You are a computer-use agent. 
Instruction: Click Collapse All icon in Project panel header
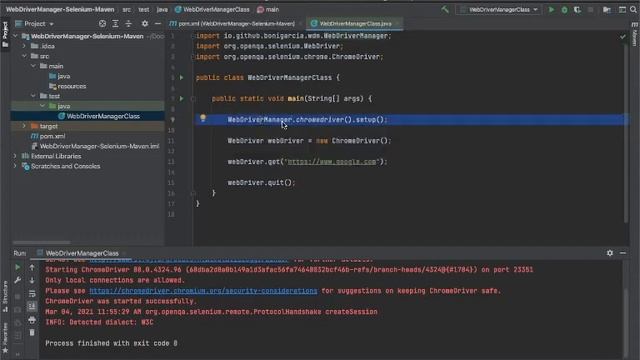click(x=129, y=24)
